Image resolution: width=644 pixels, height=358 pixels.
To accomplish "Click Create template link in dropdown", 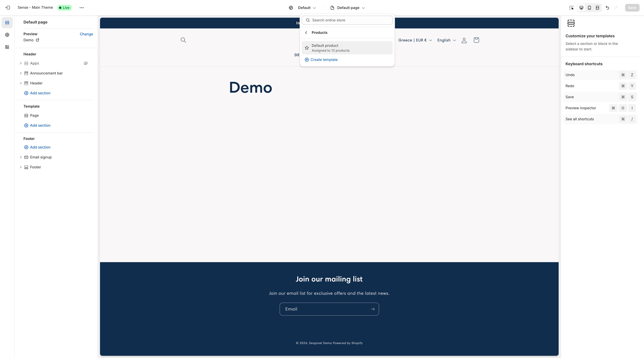I will [324, 60].
